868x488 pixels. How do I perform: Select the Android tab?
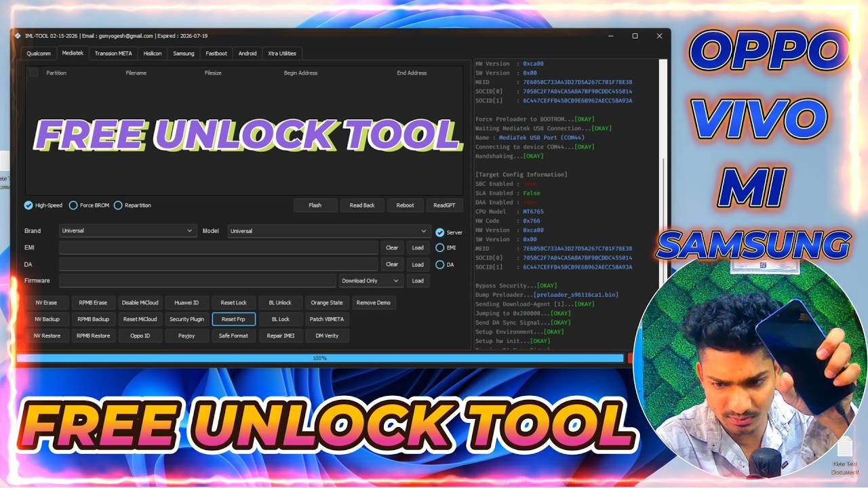click(248, 54)
